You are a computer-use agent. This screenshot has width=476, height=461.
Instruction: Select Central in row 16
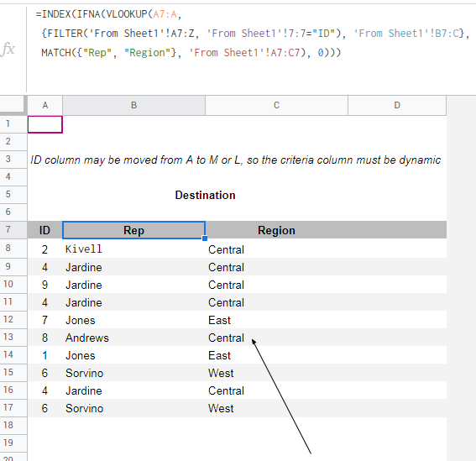click(276, 390)
